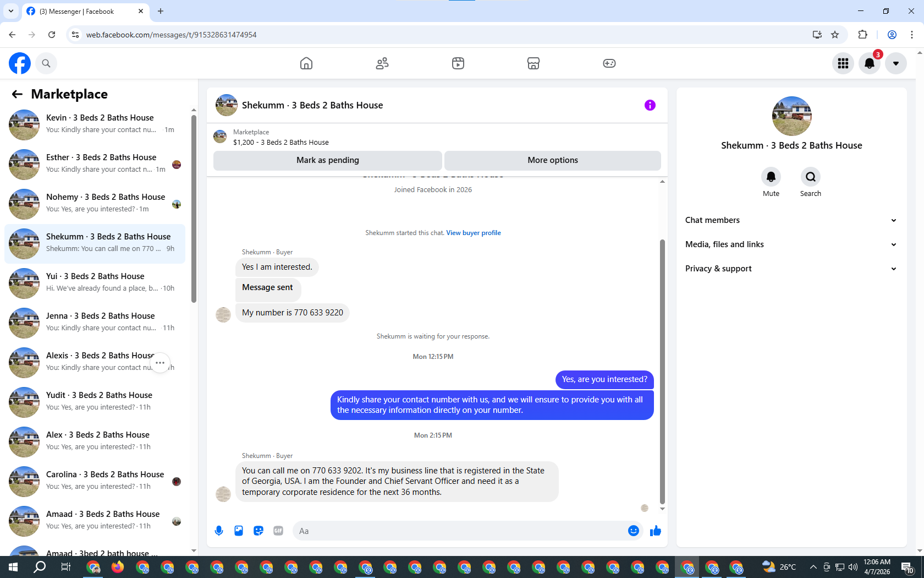This screenshot has width=924, height=578.
Task: Expand Chat members section
Action: (x=791, y=220)
